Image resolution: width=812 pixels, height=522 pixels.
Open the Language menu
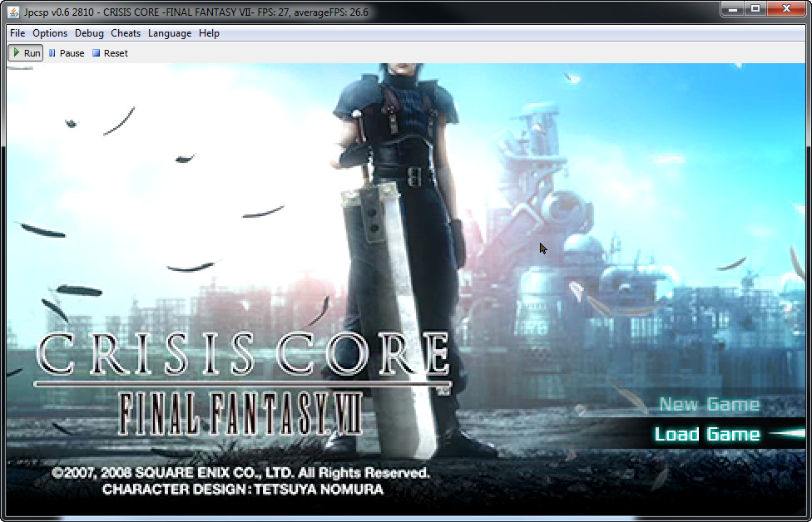pos(170,33)
